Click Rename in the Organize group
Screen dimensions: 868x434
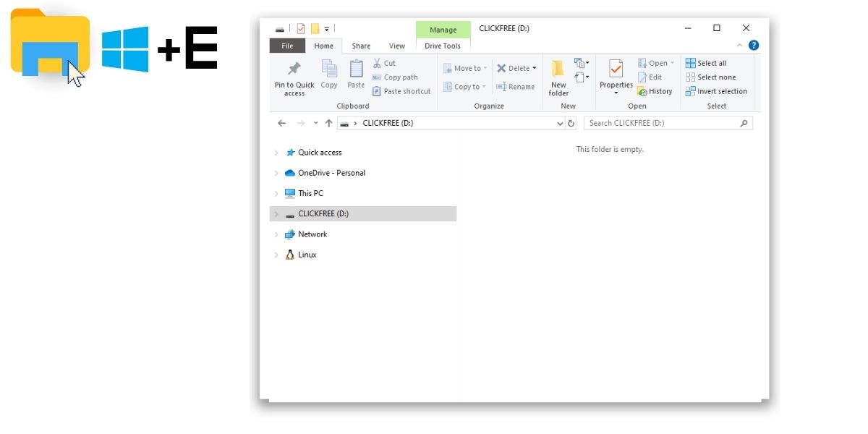(516, 87)
